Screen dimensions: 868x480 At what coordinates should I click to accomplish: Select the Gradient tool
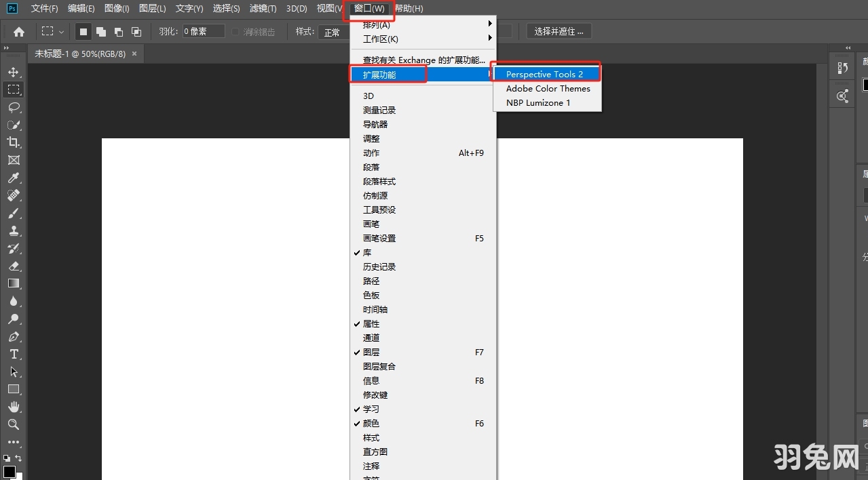[x=14, y=284]
